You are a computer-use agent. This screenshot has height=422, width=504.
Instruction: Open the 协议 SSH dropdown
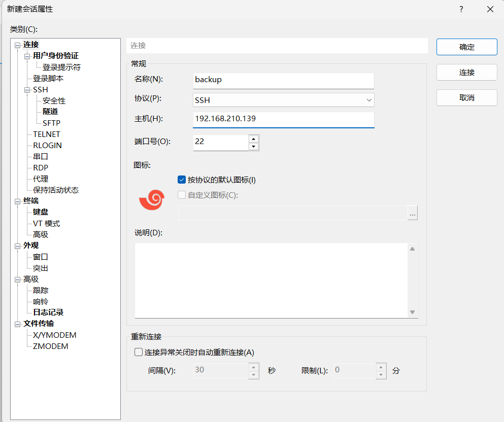[x=284, y=100]
